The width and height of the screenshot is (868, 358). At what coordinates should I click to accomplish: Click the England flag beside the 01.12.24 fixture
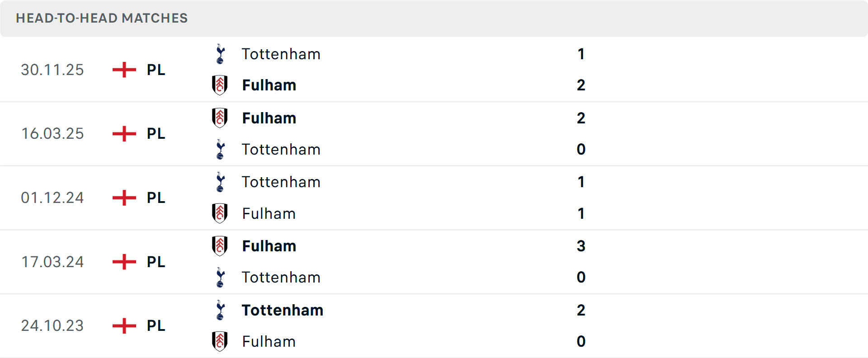pos(123,198)
